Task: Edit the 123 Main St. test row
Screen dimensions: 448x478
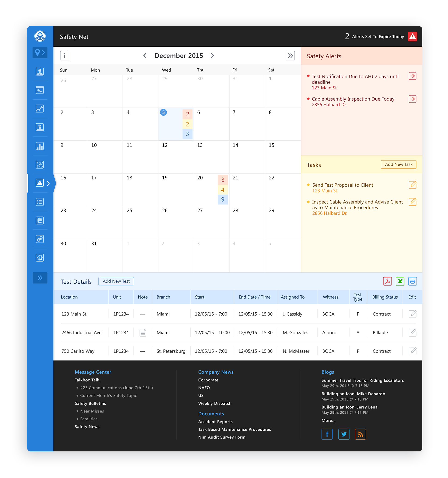Action: click(x=412, y=314)
